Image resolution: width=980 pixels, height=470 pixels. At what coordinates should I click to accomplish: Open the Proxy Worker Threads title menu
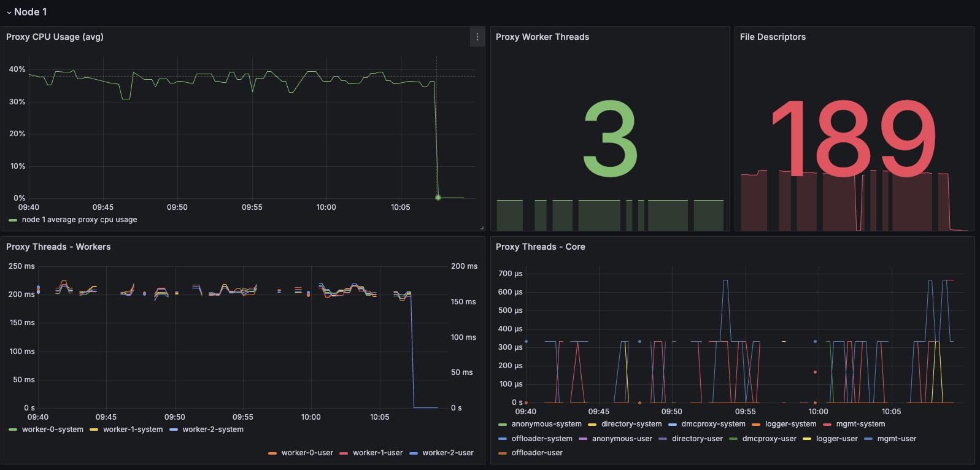542,37
